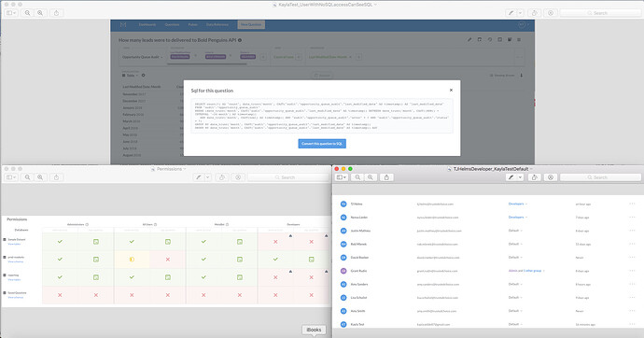The height and width of the screenshot is (338, 644).
Task: Open Data Reference in Metabase header
Action: click(x=217, y=24)
